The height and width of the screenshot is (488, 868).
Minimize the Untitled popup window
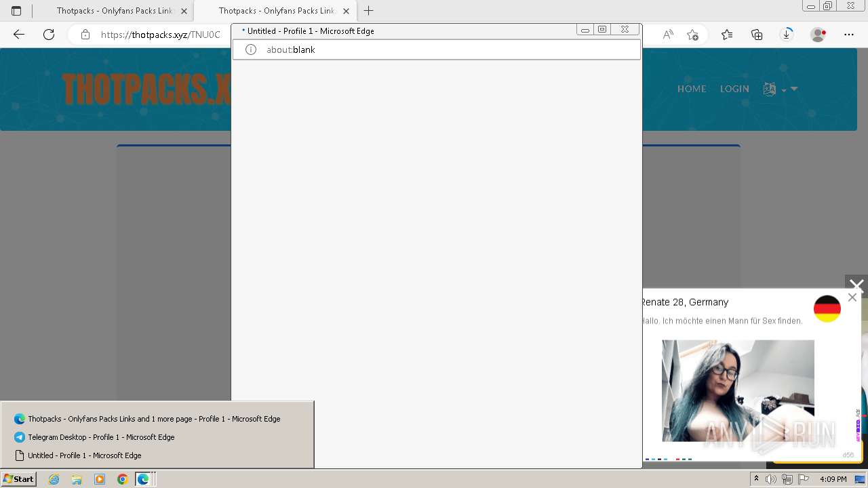click(585, 30)
